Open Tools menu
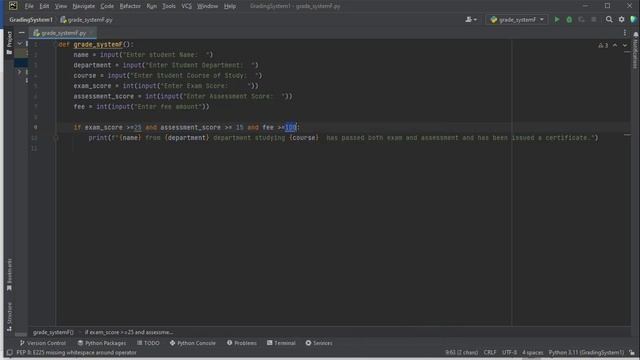 (x=169, y=6)
